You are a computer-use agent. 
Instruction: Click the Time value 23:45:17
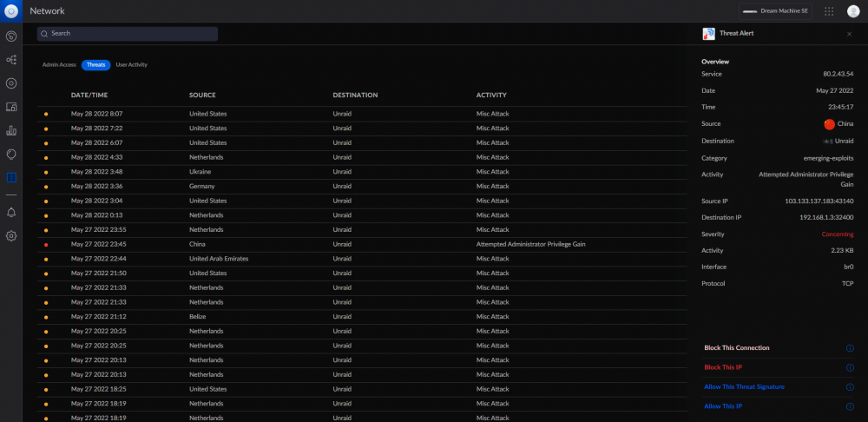pyautogui.click(x=841, y=107)
